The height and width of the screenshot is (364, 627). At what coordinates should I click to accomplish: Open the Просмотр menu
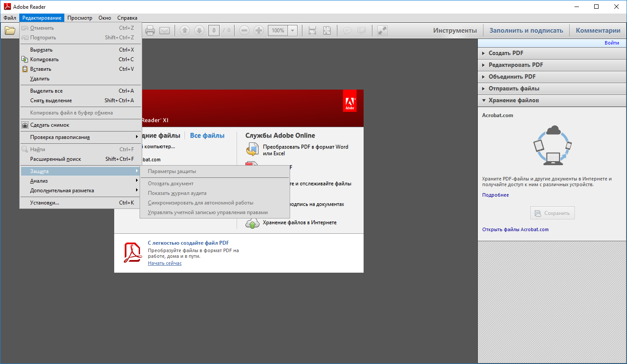coord(80,18)
